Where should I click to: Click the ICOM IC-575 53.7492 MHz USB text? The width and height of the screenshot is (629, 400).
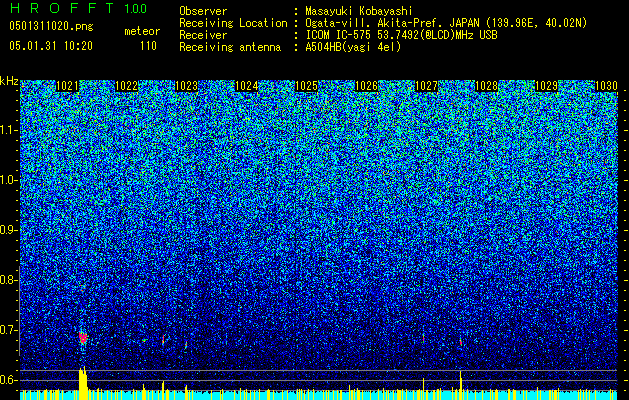coord(402,35)
